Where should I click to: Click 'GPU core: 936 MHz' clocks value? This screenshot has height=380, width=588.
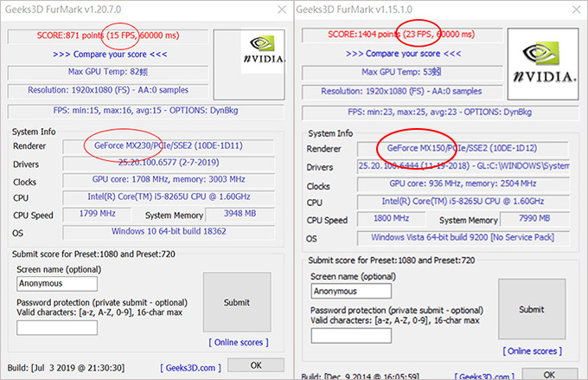463,184
